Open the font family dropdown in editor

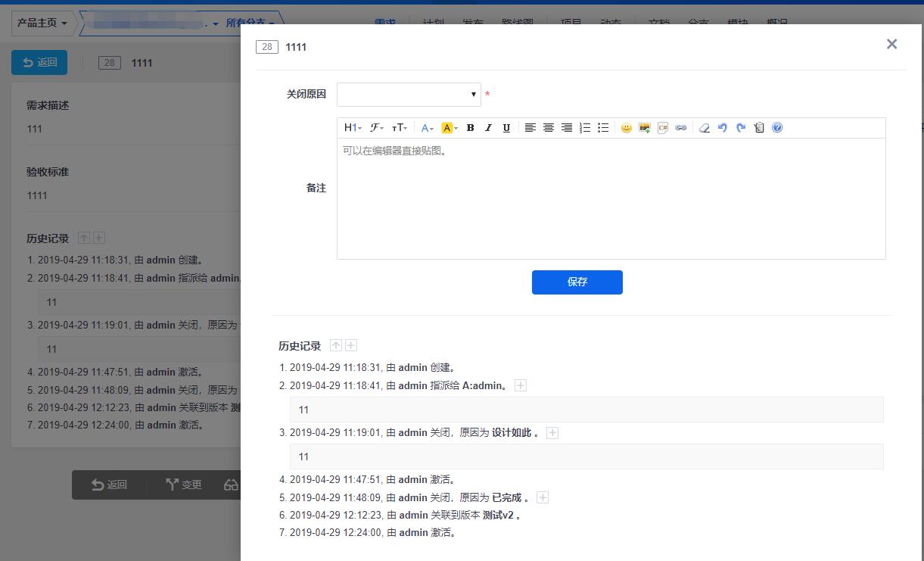(x=376, y=128)
